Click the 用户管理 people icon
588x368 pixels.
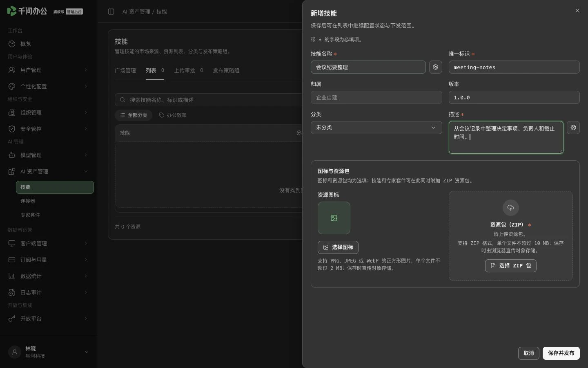point(12,70)
